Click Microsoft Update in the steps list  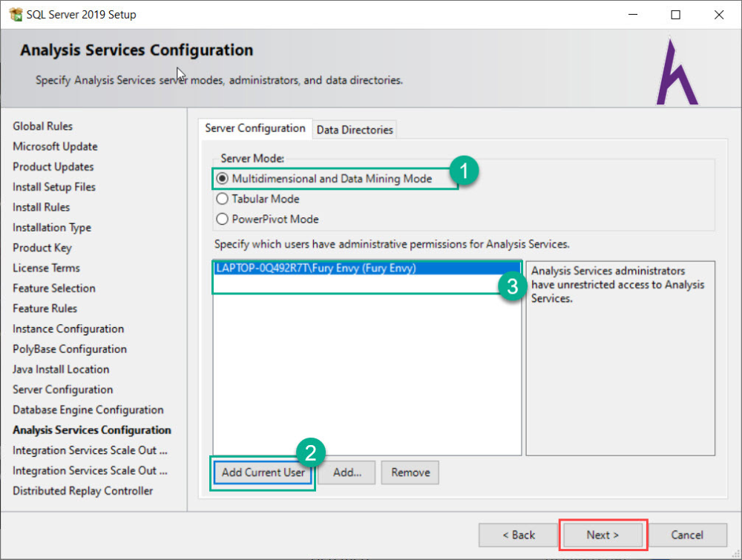click(55, 147)
